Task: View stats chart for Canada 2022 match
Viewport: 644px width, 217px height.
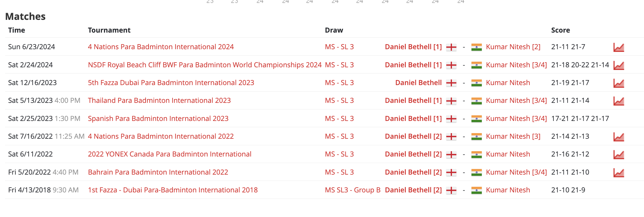Action: tap(619, 154)
